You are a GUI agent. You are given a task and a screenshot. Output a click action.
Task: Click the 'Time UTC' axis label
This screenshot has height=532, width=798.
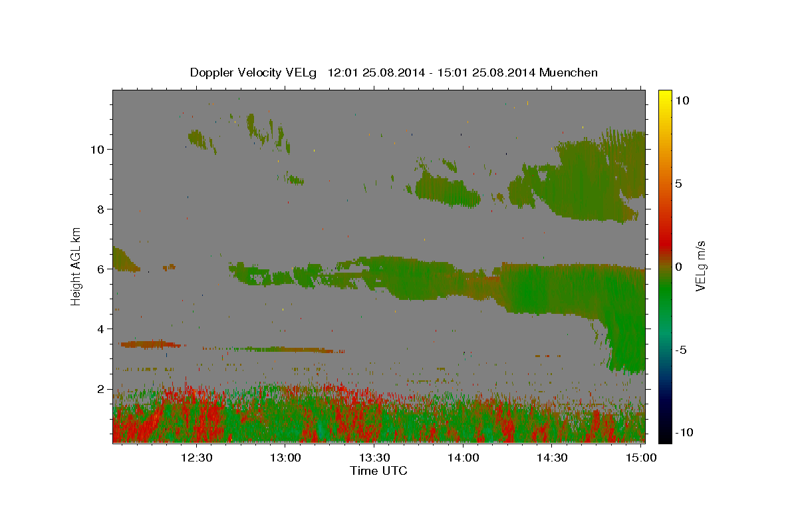(x=378, y=471)
